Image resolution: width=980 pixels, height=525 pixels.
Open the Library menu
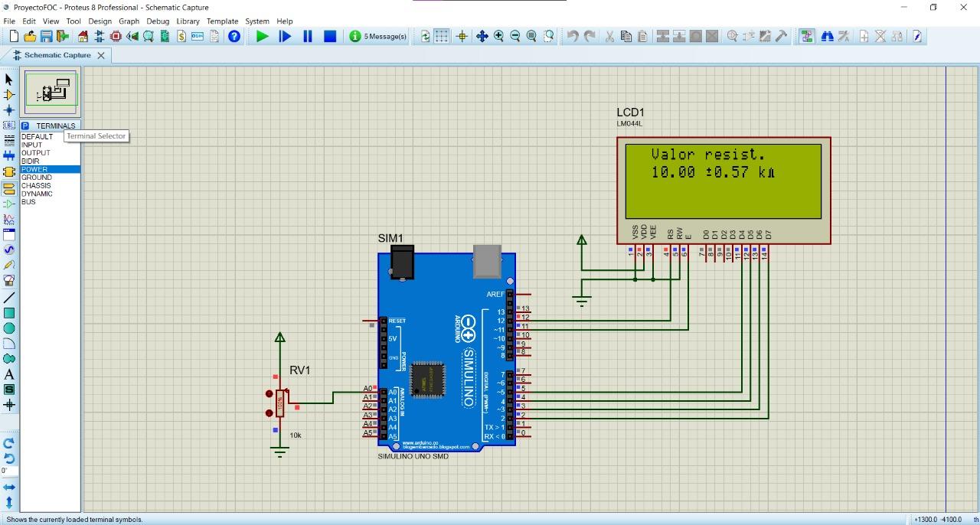[188, 21]
